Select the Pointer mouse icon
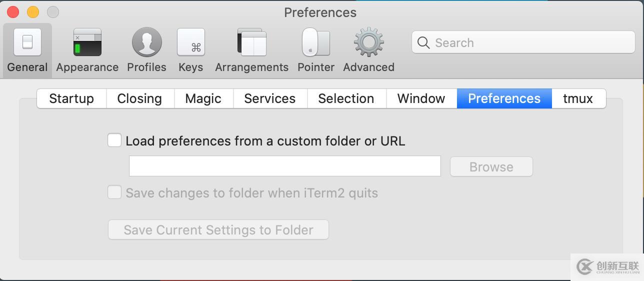 (x=316, y=42)
